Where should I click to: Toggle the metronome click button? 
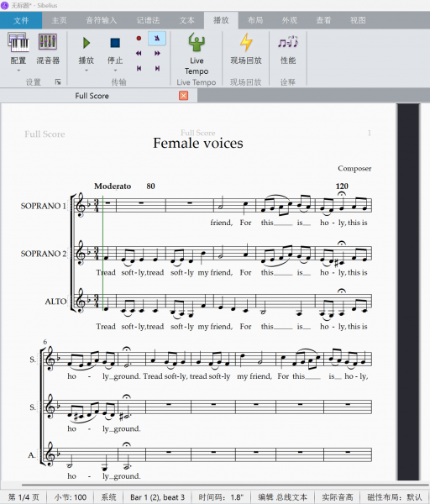[157, 39]
